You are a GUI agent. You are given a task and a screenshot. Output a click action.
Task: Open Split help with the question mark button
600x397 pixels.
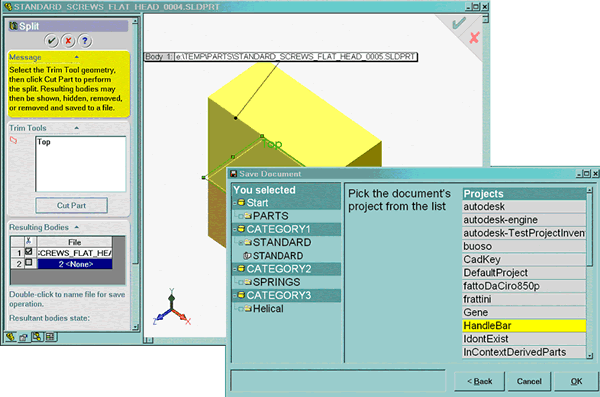[85, 41]
